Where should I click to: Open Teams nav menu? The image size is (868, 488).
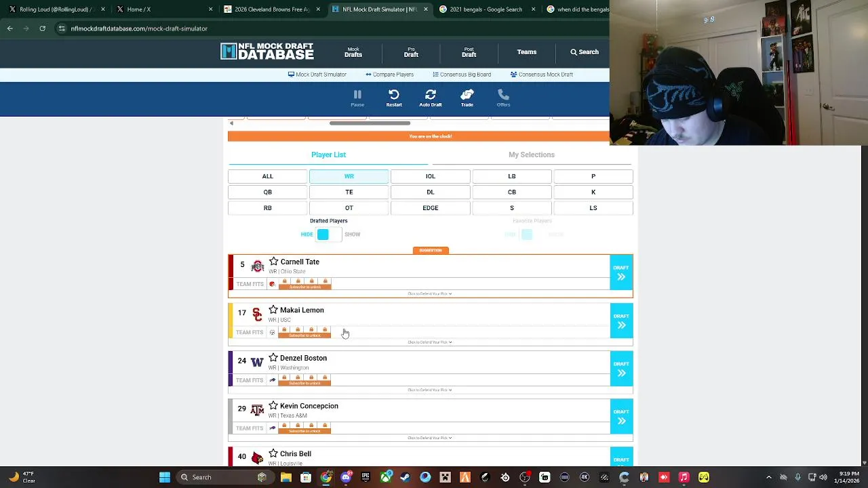(x=527, y=52)
